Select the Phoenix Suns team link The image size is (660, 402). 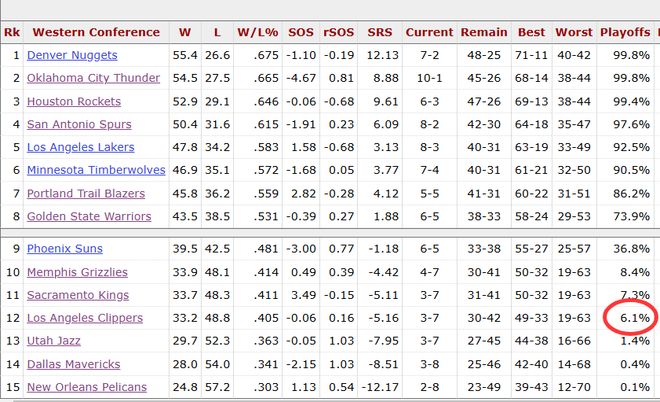click(x=64, y=249)
